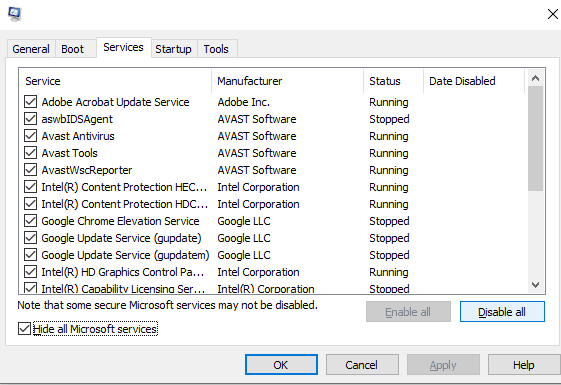Close the System Configuration window
The image size is (561, 385).
[x=553, y=14]
